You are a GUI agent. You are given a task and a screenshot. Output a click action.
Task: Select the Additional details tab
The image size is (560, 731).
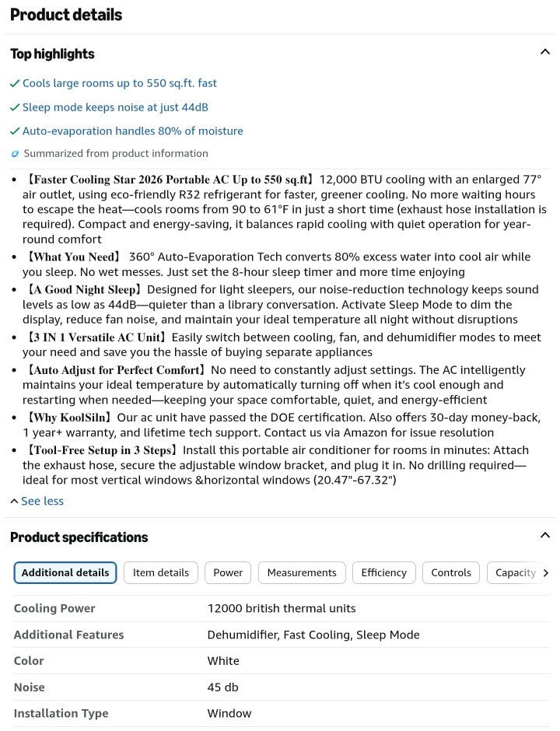coord(65,573)
